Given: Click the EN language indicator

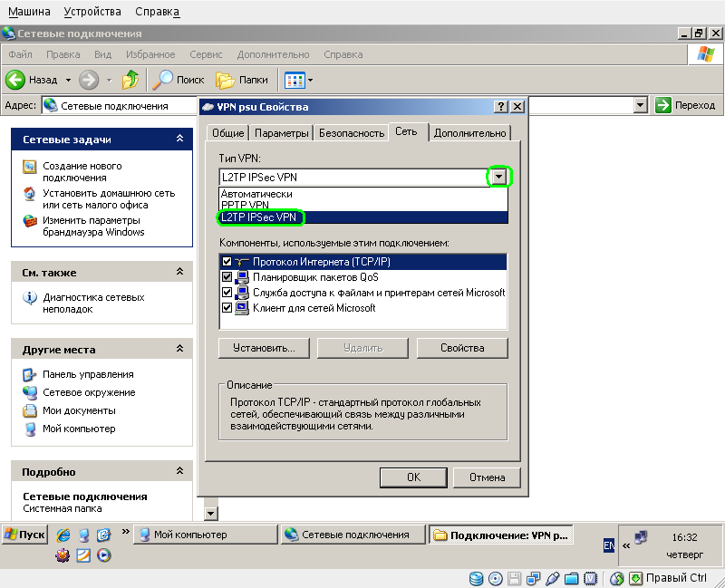Looking at the screenshot, I should pos(609,545).
